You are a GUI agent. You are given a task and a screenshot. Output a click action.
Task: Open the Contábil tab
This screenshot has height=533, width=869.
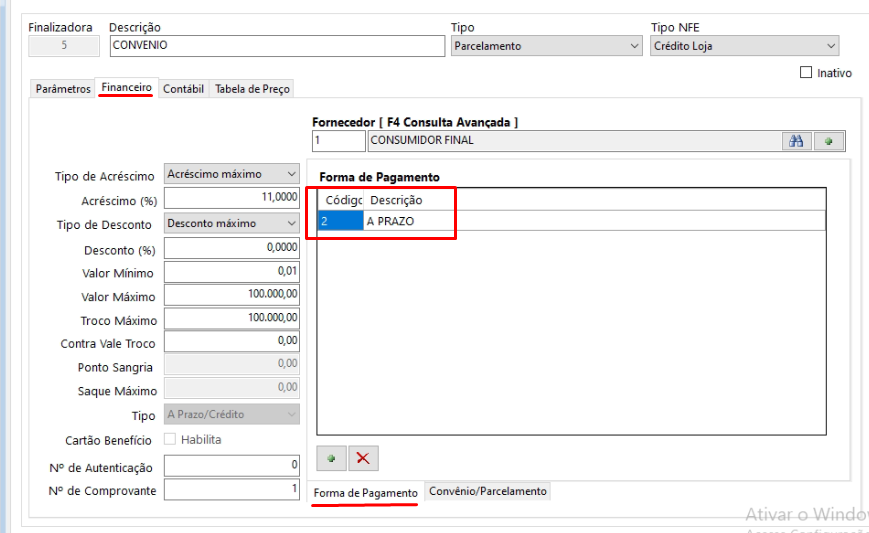point(183,89)
